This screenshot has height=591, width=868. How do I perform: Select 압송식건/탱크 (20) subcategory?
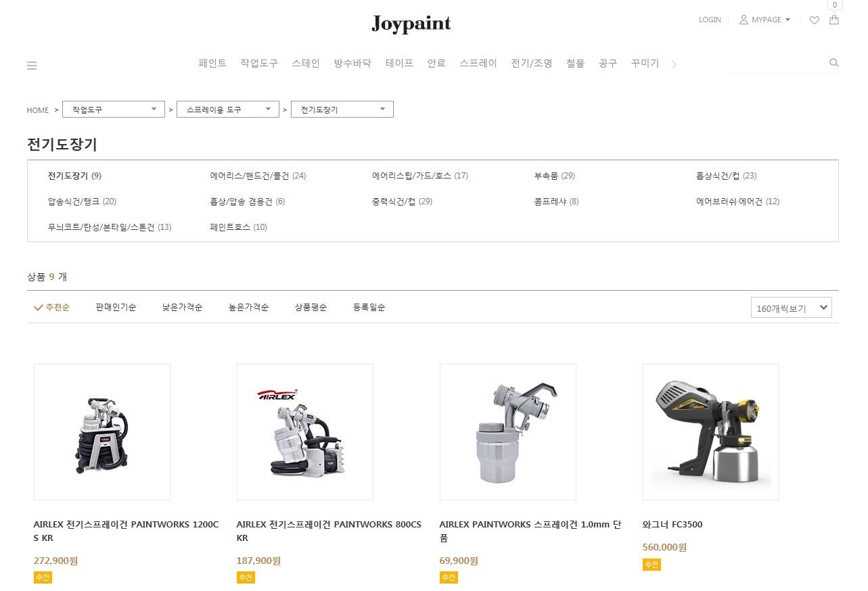pos(82,202)
